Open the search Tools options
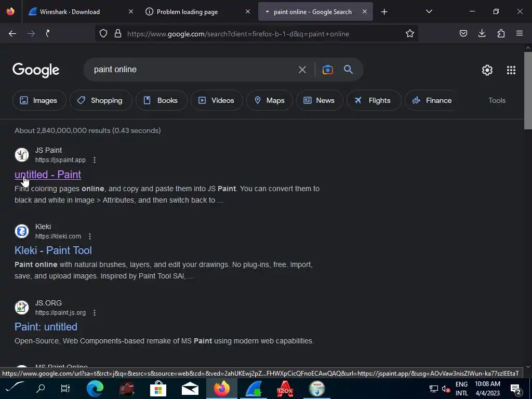Image resolution: width=532 pixels, height=399 pixels. tap(497, 100)
